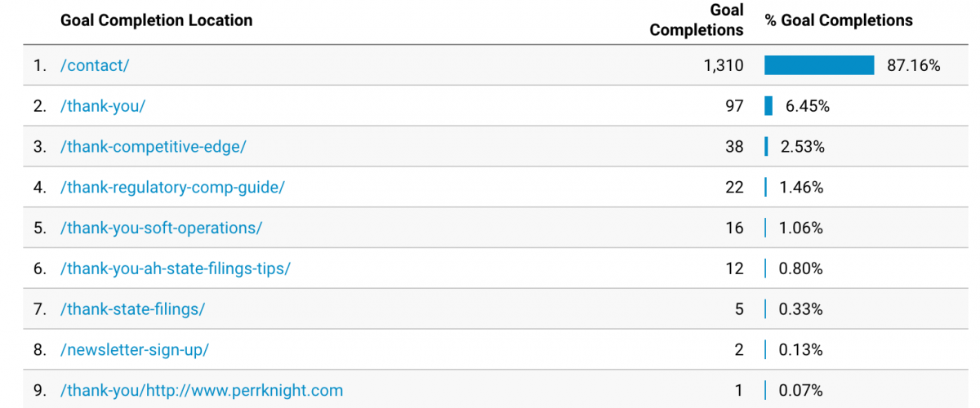Viewport: 980px width, 408px height.
Task: Click the /thank-you/ link in row 2
Action: [x=103, y=106]
